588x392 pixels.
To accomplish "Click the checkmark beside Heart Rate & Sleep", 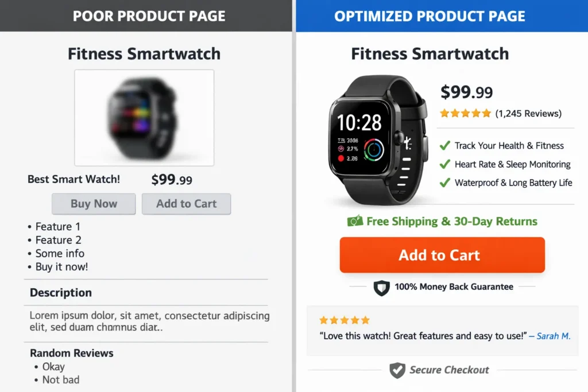I will click(444, 164).
